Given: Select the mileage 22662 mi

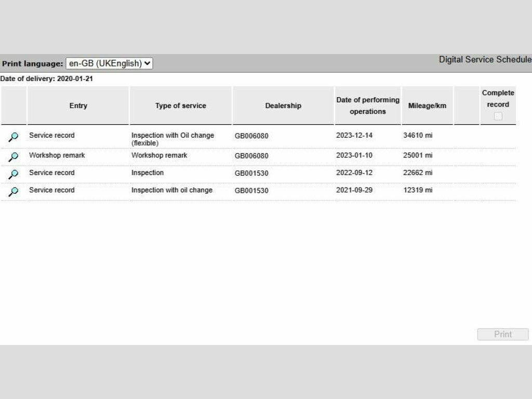Looking at the screenshot, I should (418, 172).
